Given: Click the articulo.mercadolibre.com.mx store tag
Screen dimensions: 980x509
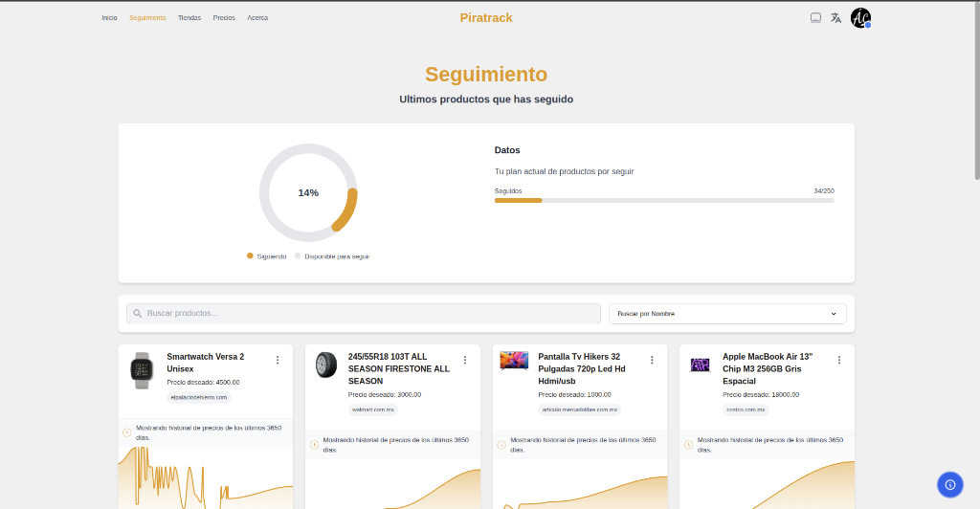Looking at the screenshot, I should point(580,409).
